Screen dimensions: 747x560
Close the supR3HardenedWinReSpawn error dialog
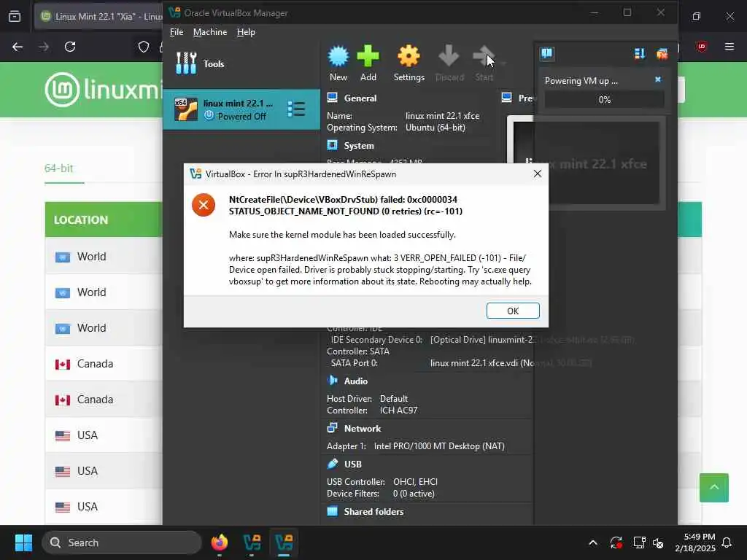click(538, 174)
